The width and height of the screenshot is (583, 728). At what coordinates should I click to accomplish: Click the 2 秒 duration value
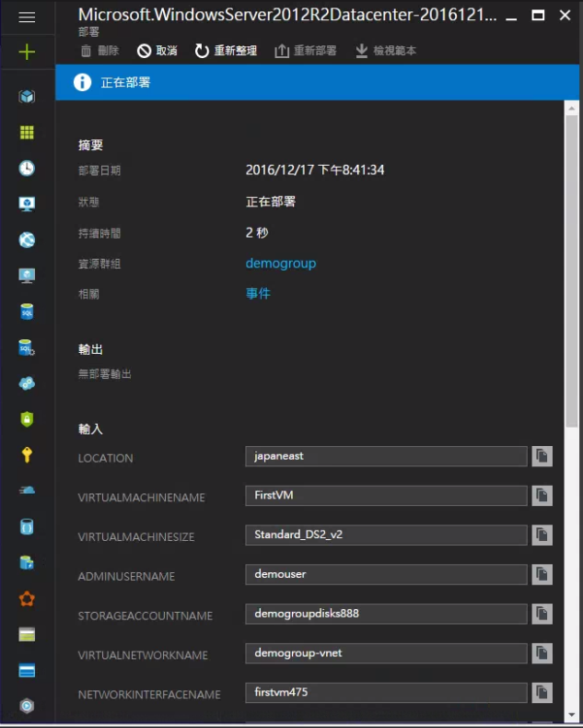coord(257,232)
